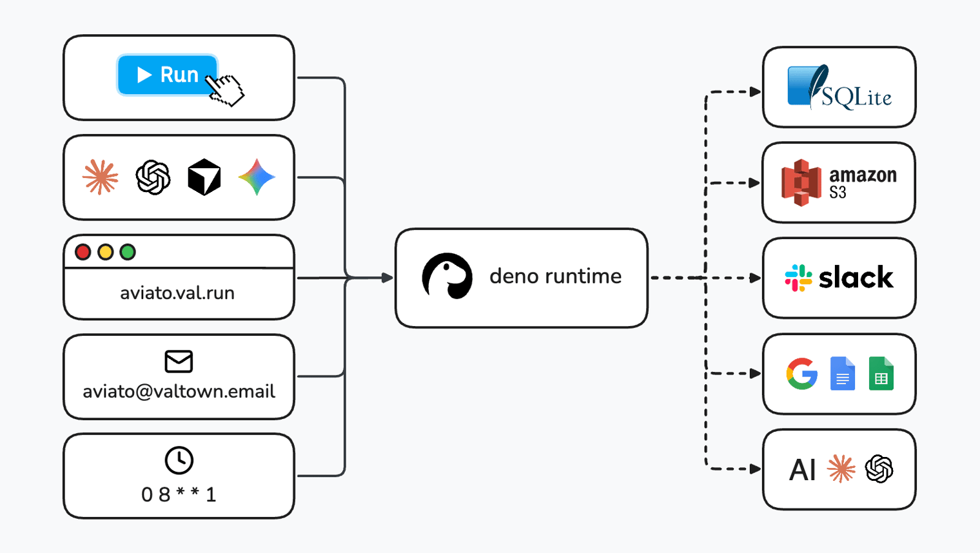The width and height of the screenshot is (980, 553).
Task: Click the Google G logo
Action: coord(802,374)
